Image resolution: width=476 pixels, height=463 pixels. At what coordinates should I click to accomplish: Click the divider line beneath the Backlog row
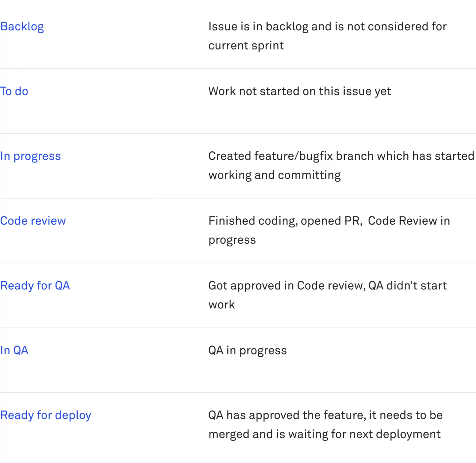[238, 69]
